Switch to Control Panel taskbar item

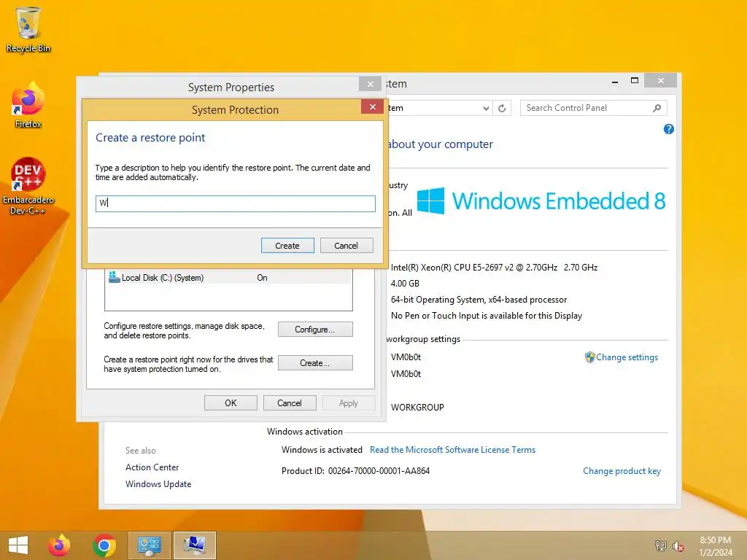click(149, 545)
